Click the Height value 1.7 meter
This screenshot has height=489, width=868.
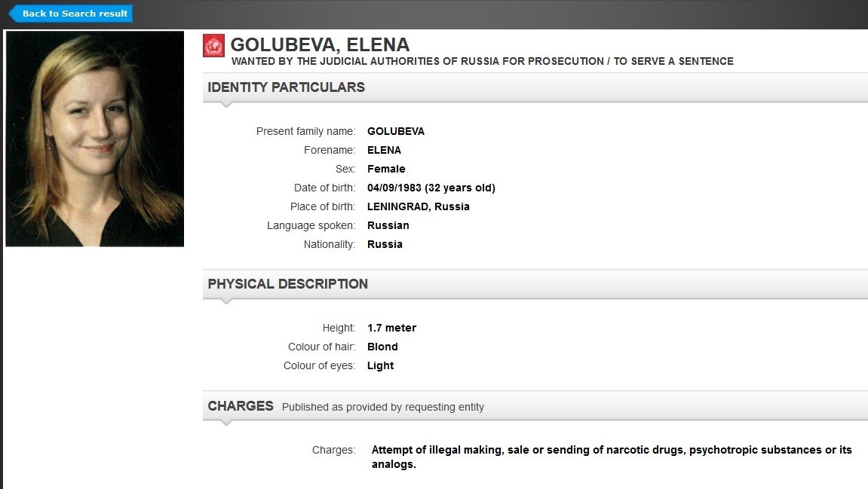point(392,328)
